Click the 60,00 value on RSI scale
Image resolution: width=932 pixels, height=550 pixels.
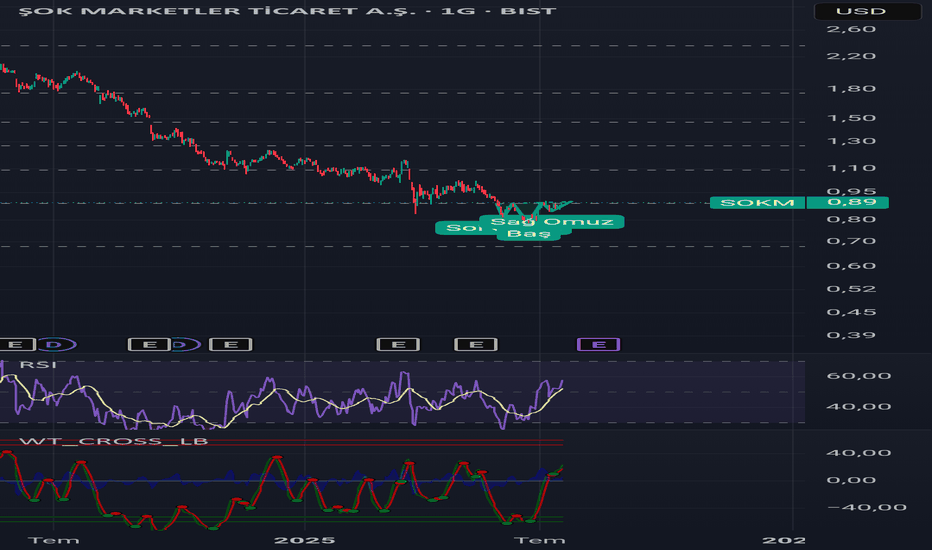(x=858, y=376)
